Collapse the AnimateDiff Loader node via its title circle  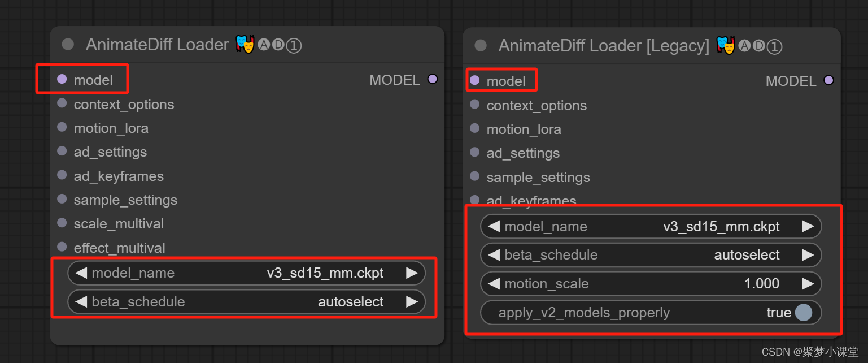(x=67, y=44)
